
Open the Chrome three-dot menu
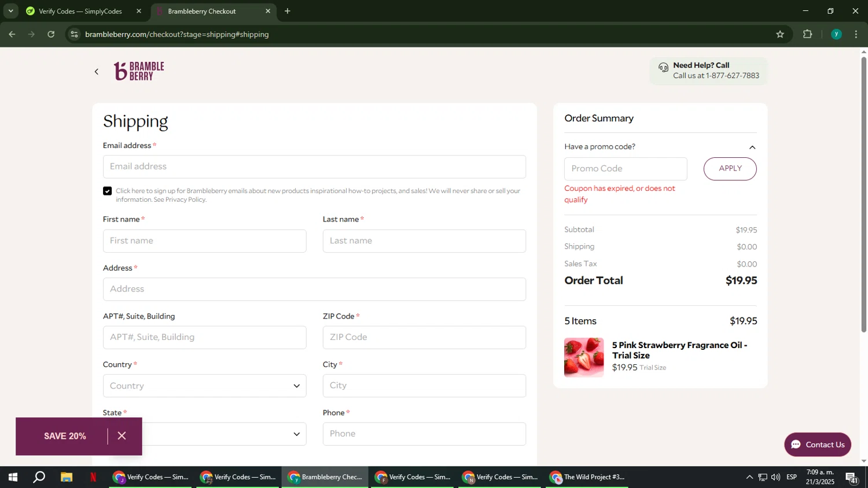(856, 34)
